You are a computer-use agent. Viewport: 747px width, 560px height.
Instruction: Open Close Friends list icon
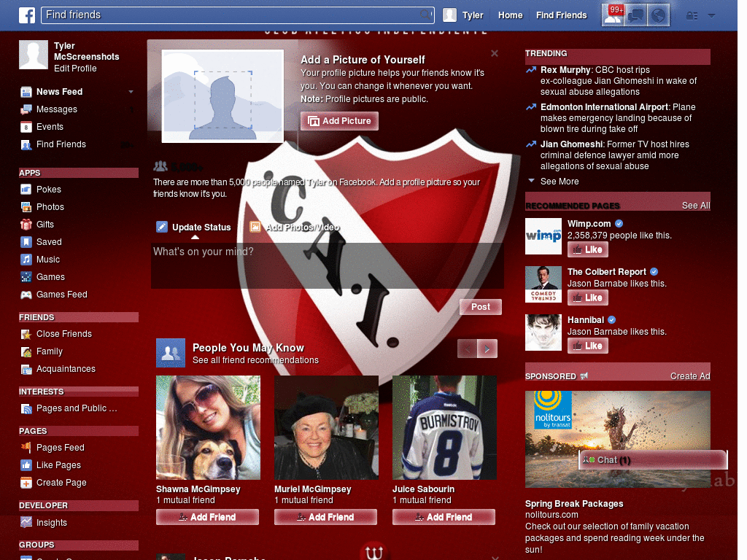pos(26,334)
